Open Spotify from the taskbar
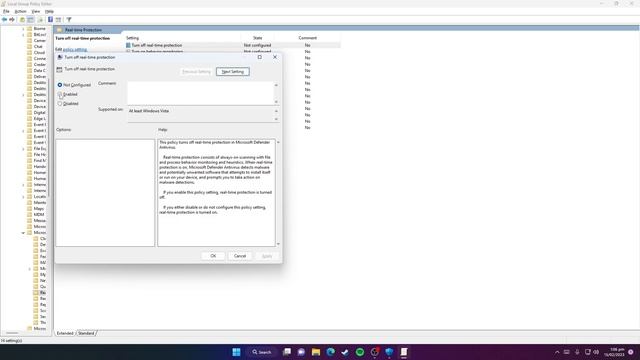 (360, 352)
